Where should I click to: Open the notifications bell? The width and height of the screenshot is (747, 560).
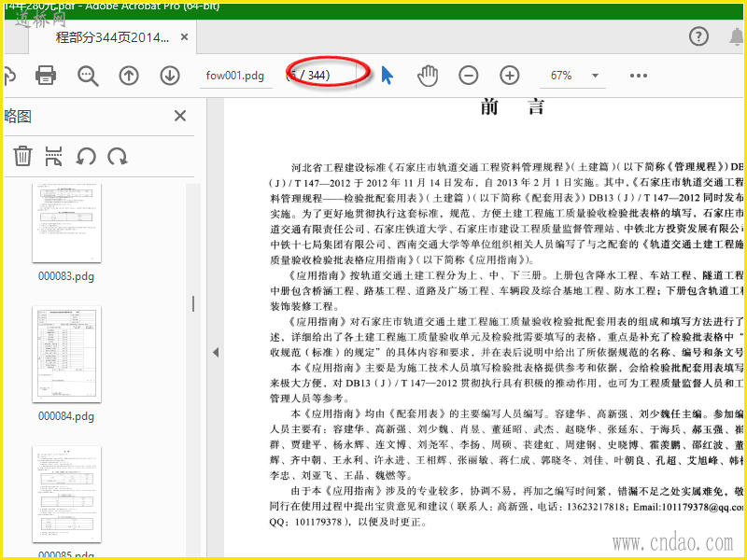[x=737, y=36]
